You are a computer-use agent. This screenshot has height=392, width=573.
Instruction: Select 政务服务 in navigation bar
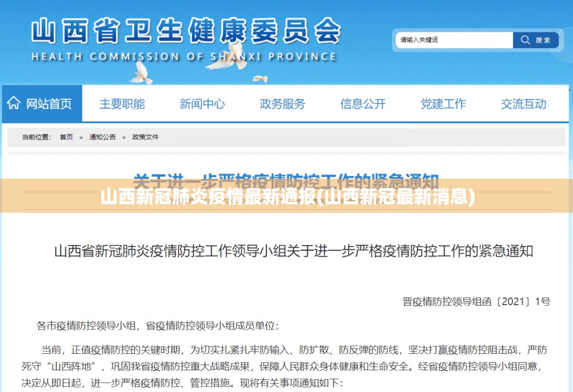pos(282,104)
